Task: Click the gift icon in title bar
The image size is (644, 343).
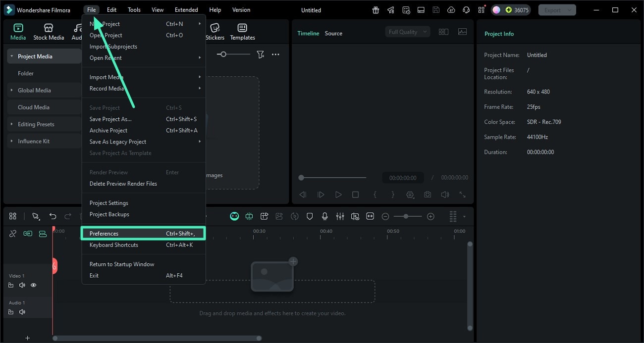Action: coord(376,10)
